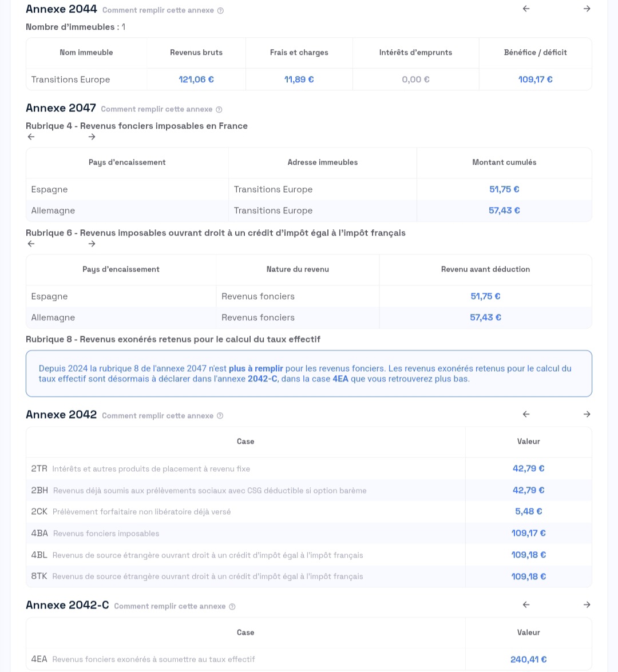
Task: Click the right arrow beside Annexe 2042-C
Action: click(587, 605)
